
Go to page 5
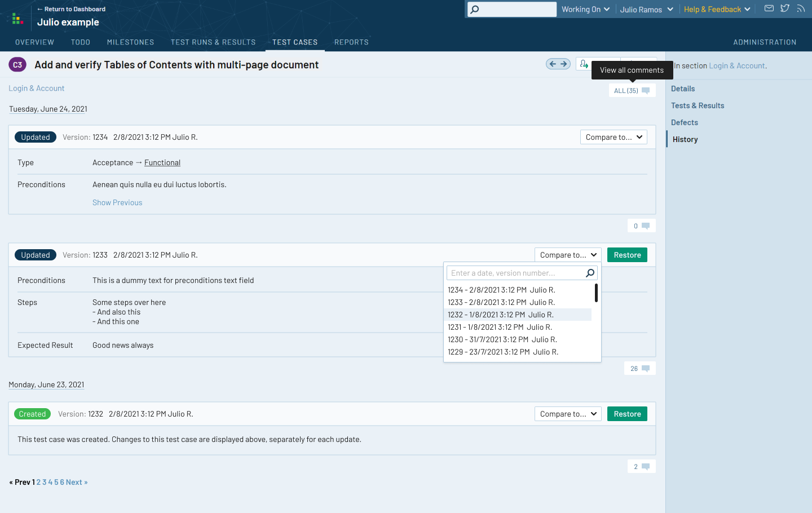pyautogui.click(x=56, y=482)
